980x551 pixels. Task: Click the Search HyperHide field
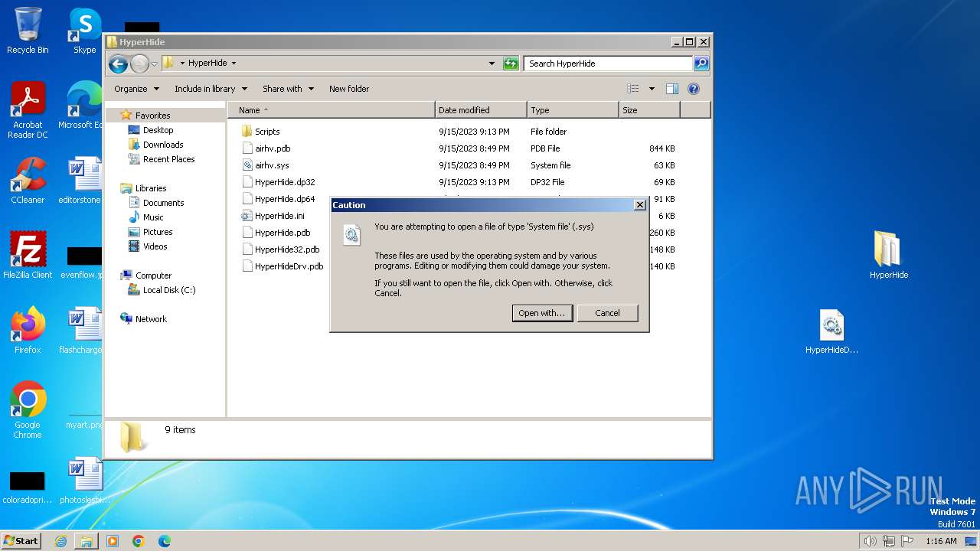tap(608, 64)
